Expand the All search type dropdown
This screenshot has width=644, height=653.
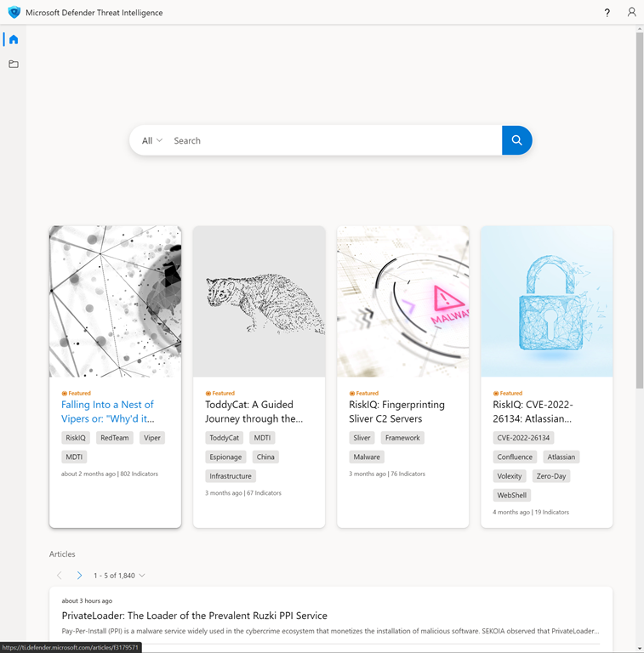(x=151, y=140)
